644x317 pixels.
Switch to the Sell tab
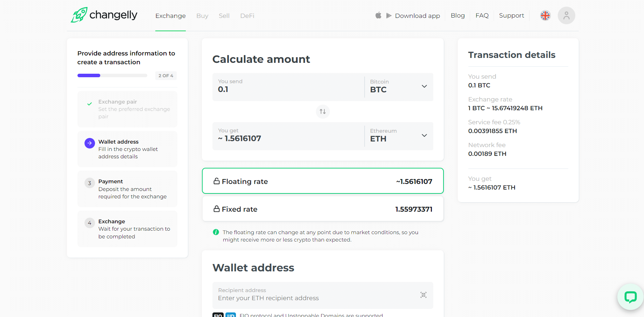click(224, 16)
